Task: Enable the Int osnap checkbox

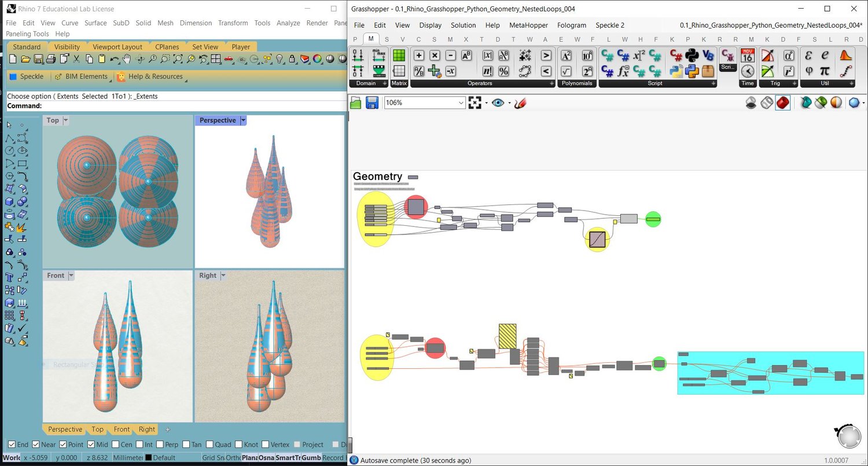Action: 139,445
